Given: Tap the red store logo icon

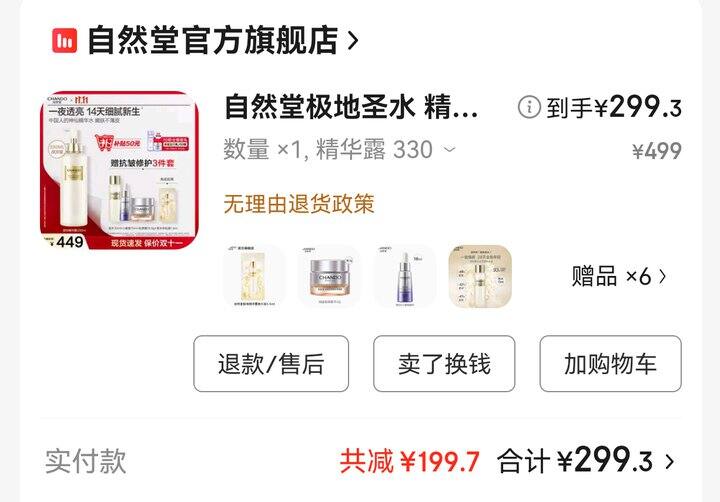Looking at the screenshot, I should (64, 40).
